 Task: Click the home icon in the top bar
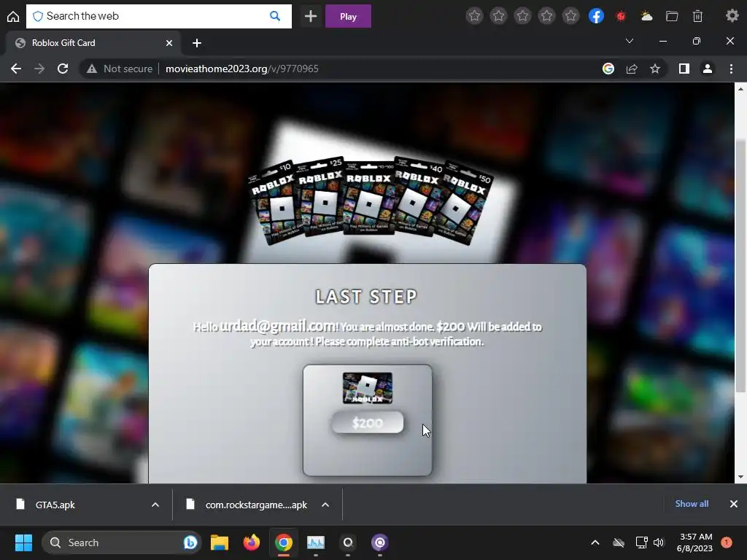point(13,16)
